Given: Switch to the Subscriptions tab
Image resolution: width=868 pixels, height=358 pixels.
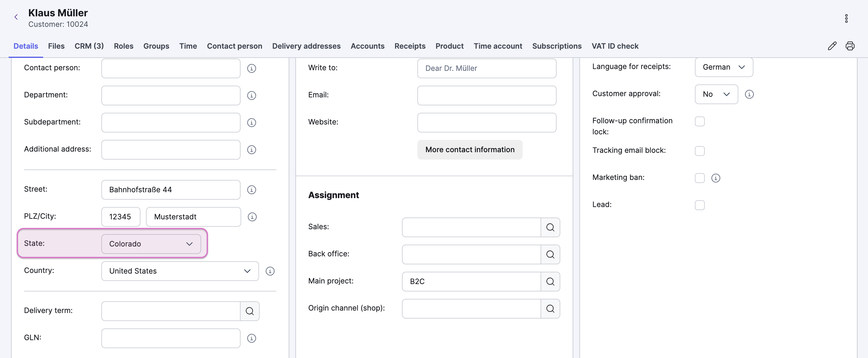Looking at the screenshot, I should [557, 46].
